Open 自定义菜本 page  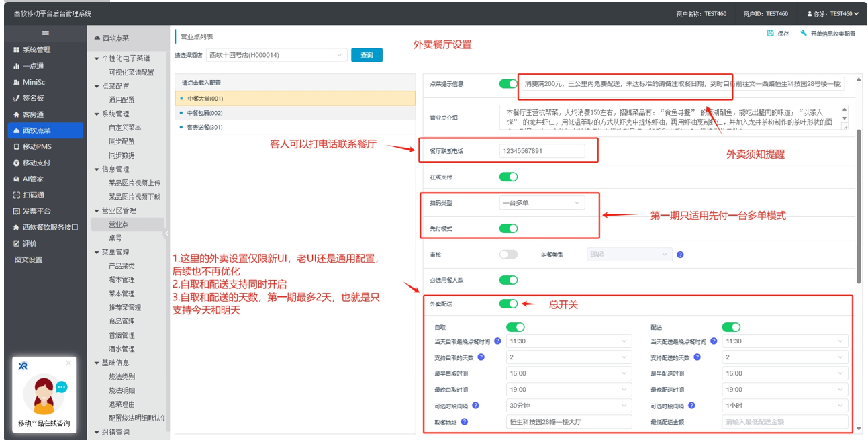[125, 127]
